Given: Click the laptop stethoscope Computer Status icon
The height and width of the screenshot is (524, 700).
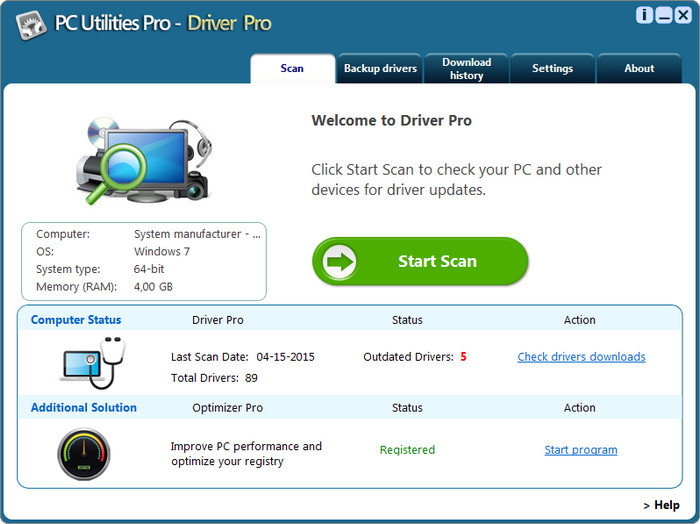Looking at the screenshot, I should pyautogui.click(x=93, y=363).
